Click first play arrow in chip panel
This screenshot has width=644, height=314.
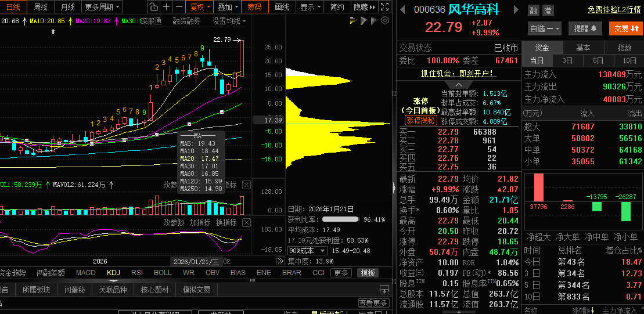coord(364,20)
